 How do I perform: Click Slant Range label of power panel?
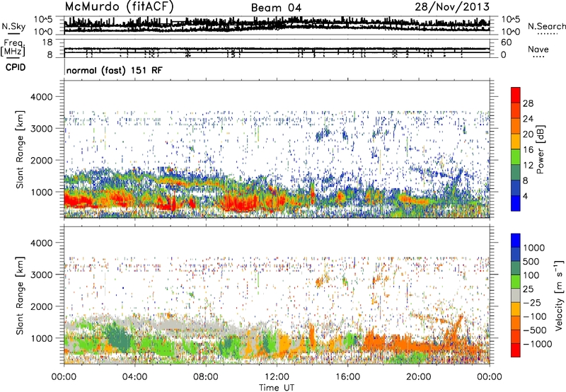[20, 149]
